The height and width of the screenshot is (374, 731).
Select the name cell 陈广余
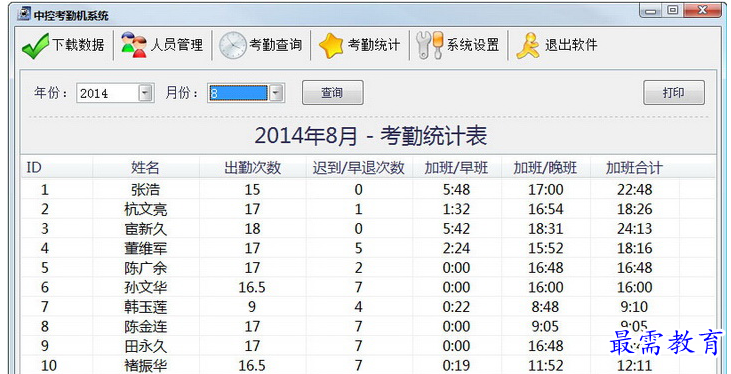145,268
